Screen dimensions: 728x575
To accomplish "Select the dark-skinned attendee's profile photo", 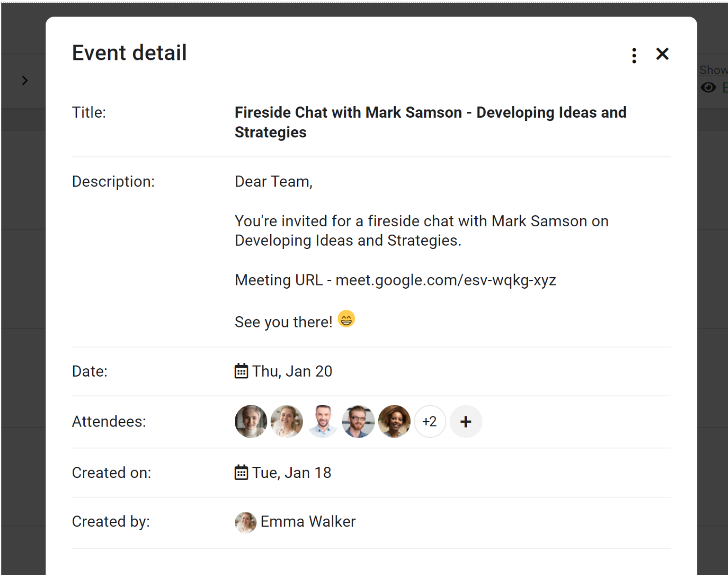I will [x=394, y=421].
